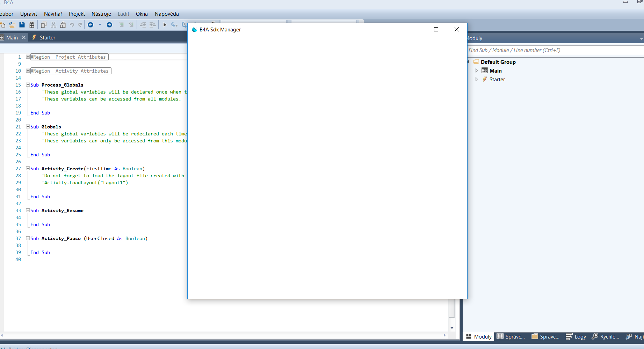
Task: Switch to the Rychlé... search tab
Action: [x=605, y=336]
